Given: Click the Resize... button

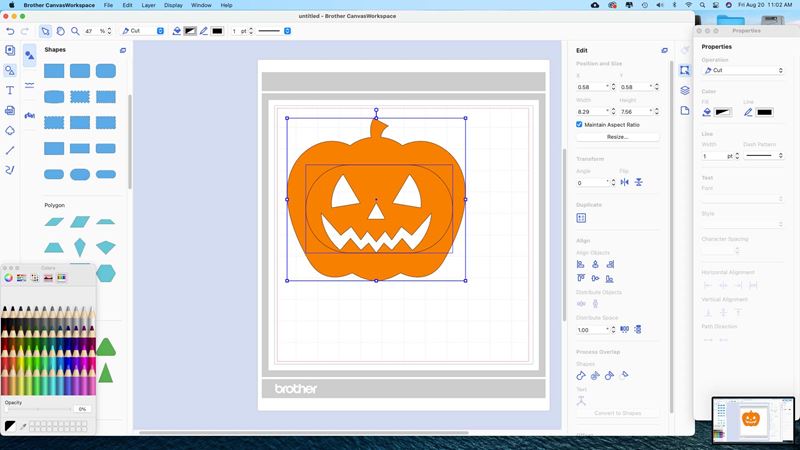Looking at the screenshot, I should (617, 137).
